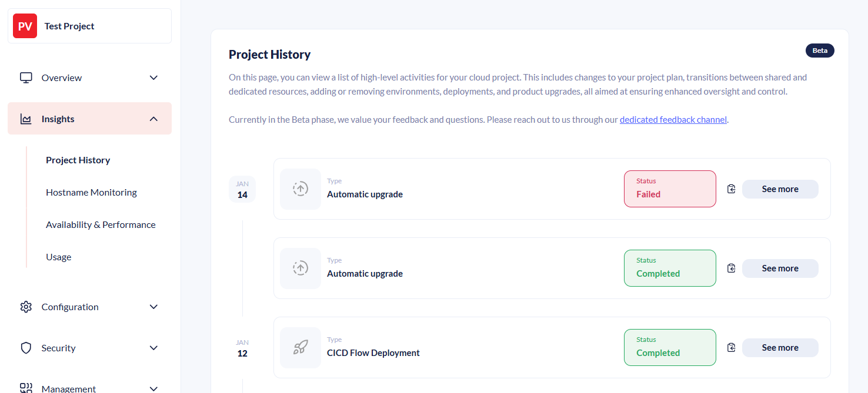
Task: Click the Configuration gear icon
Action: 25,307
